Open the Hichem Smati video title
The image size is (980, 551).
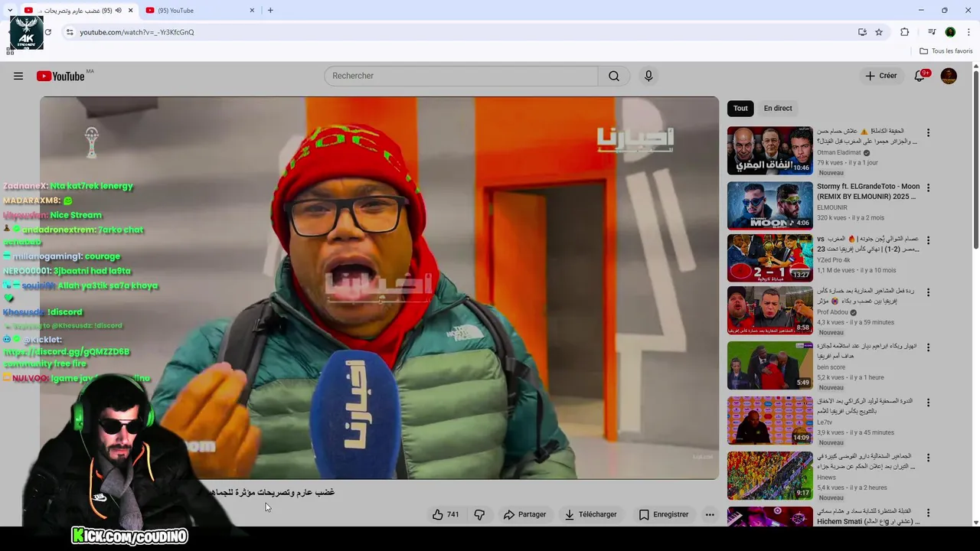point(868,517)
